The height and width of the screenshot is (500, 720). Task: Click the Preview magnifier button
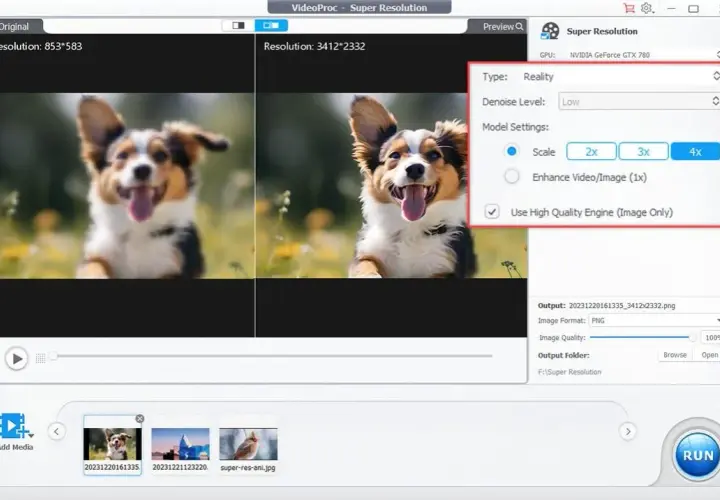point(502,27)
